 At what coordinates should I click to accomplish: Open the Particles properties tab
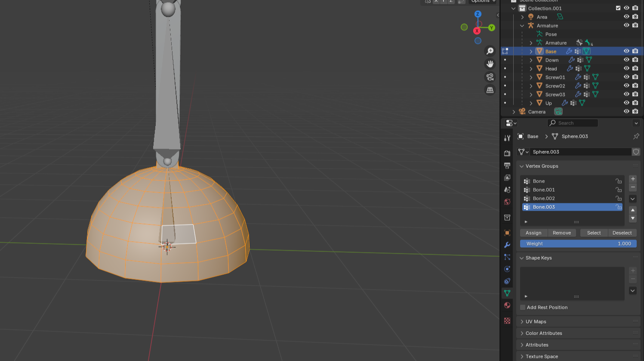click(507, 257)
